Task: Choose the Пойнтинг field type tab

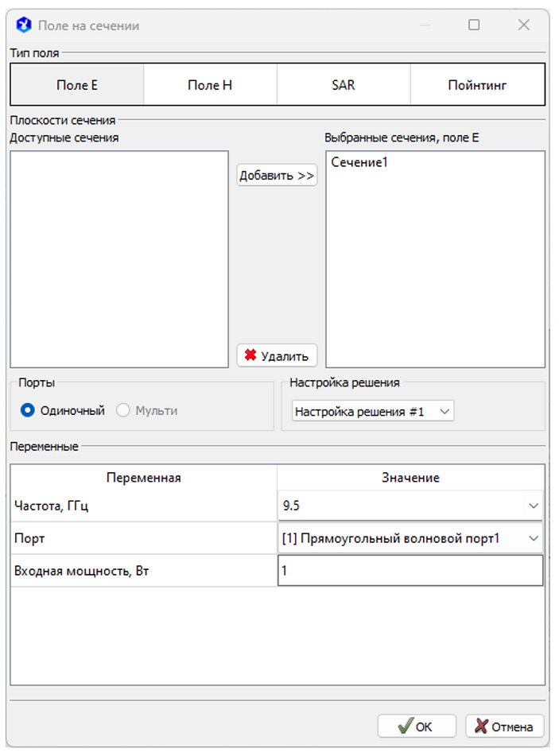Action: point(477,85)
